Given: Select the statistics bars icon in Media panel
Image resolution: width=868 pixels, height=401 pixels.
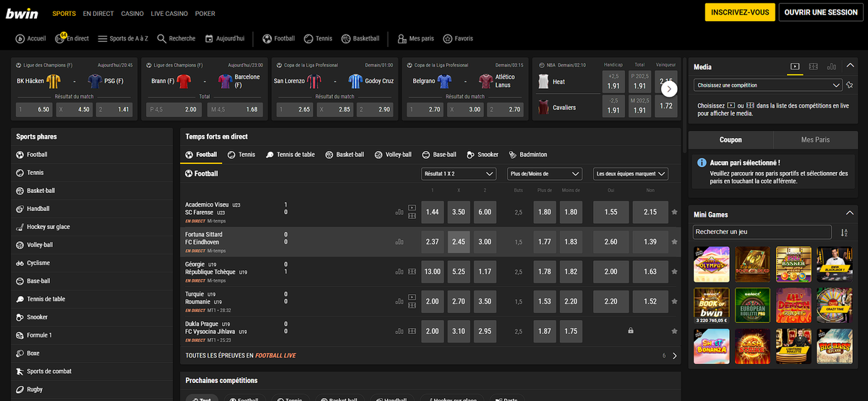Looking at the screenshot, I should pos(831,66).
